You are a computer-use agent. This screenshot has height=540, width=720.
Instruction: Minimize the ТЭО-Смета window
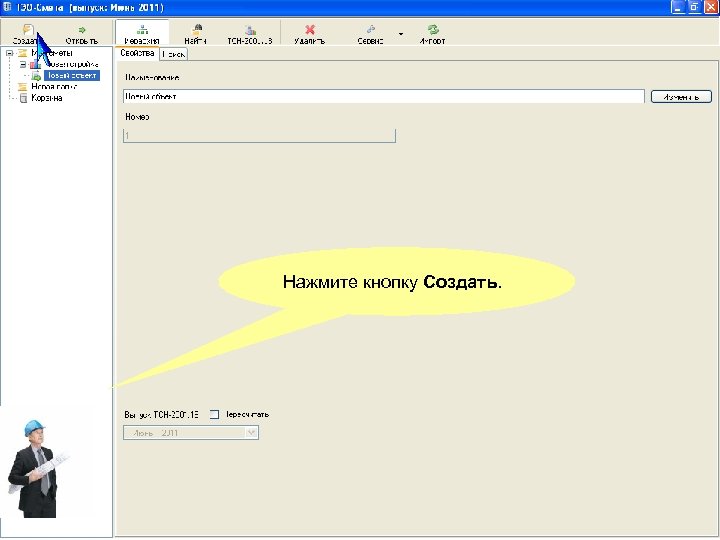pyautogui.click(x=678, y=7)
